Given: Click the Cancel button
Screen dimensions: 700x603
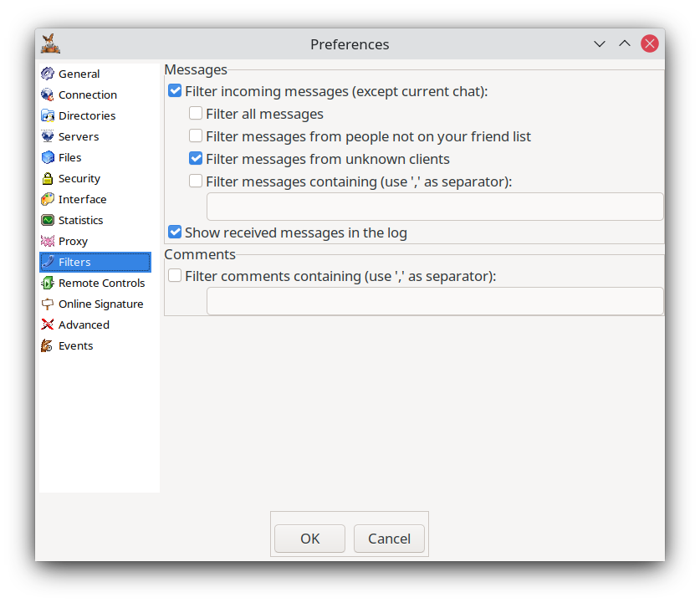Looking at the screenshot, I should [389, 539].
